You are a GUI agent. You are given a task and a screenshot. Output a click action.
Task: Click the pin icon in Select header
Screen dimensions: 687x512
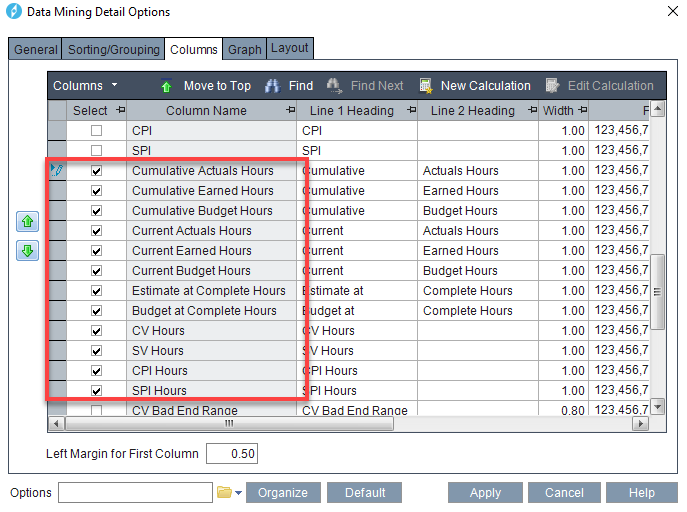point(119,111)
